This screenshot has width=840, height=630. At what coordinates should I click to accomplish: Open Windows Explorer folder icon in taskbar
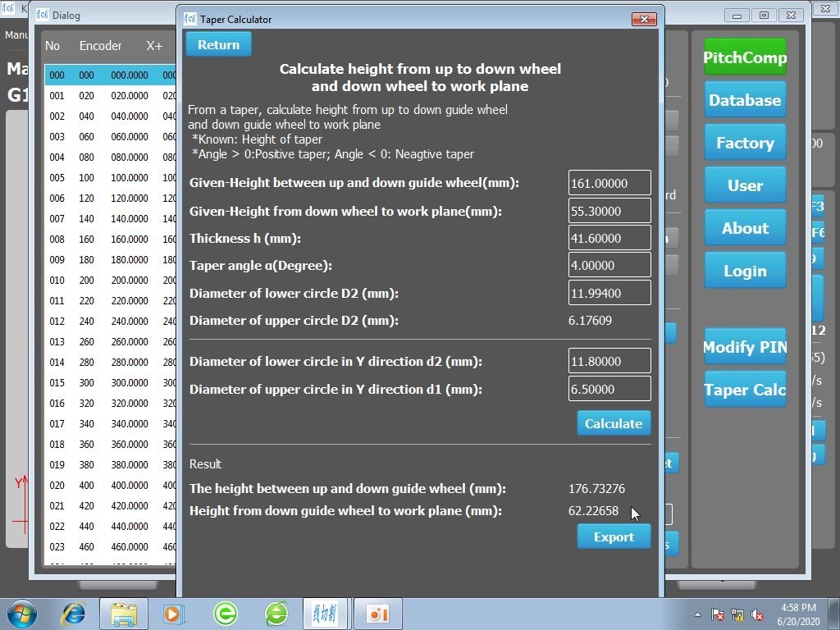[124, 613]
